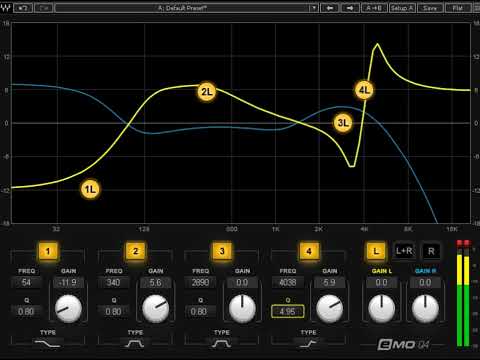Open band 1 low-shelf filter type selector
Screen dimensions: 480x360
point(48,343)
